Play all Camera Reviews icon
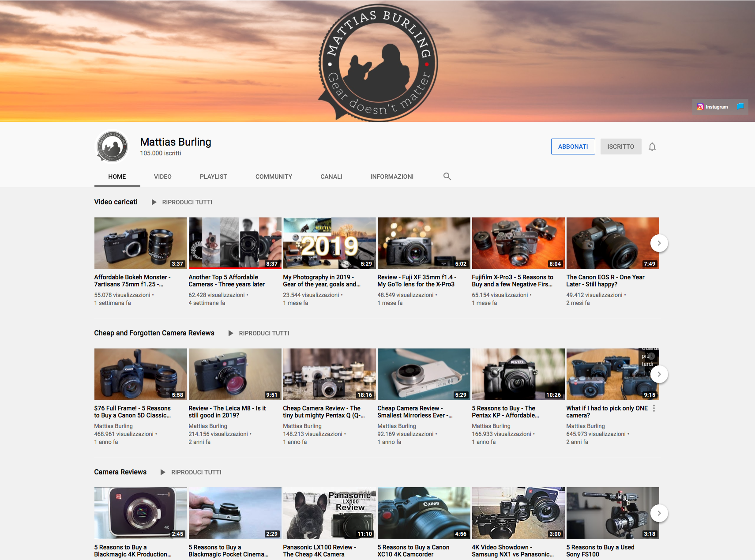Screen dimensions: 755x560 [x=163, y=472]
